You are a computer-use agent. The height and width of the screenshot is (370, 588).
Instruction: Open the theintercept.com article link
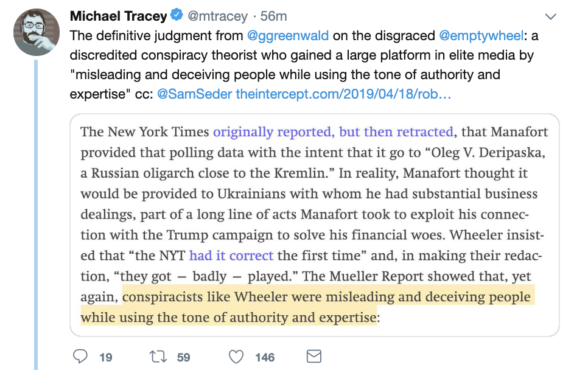tap(343, 94)
